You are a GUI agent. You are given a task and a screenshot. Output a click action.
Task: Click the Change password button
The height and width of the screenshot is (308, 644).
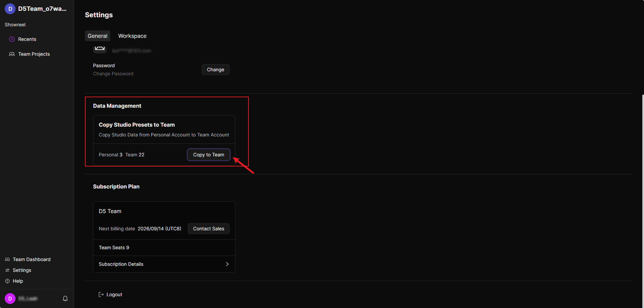pyautogui.click(x=215, y=70)
